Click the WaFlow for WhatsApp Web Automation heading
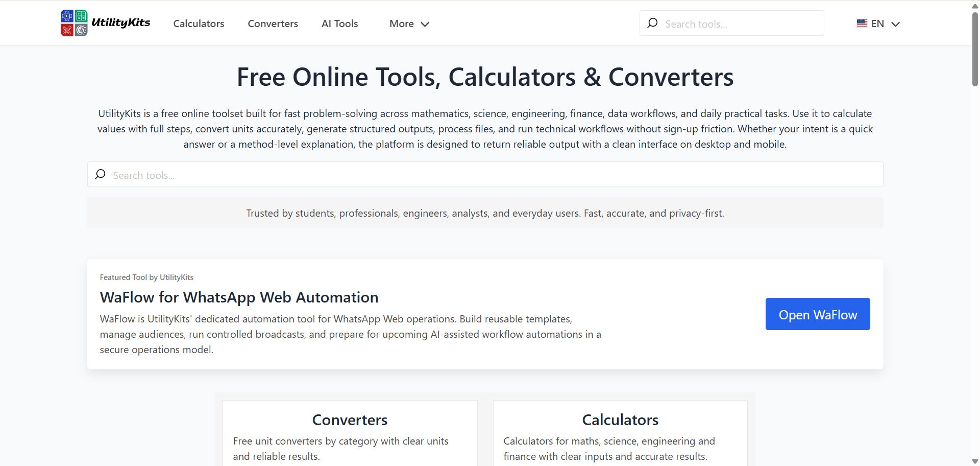980x466 pixels. [x=239, y=297]
